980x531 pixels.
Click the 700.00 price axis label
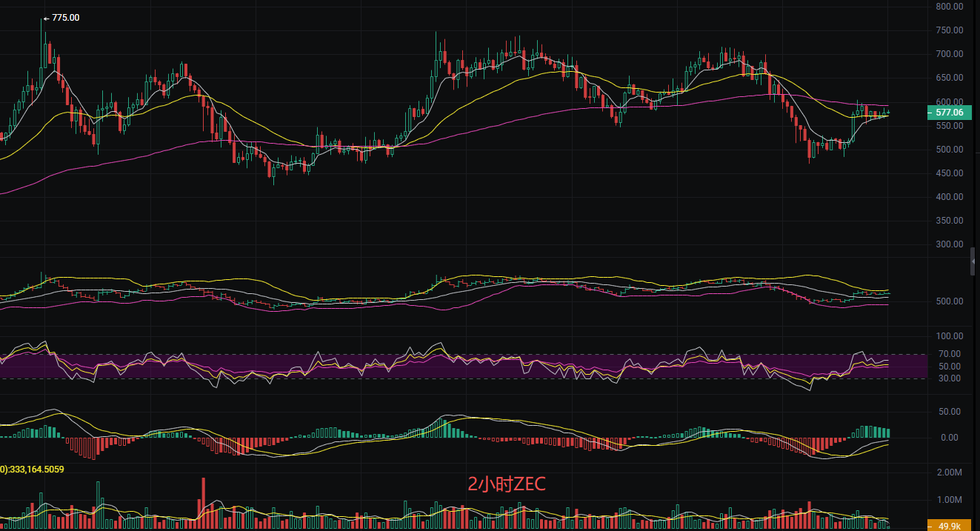pos(949,54)
